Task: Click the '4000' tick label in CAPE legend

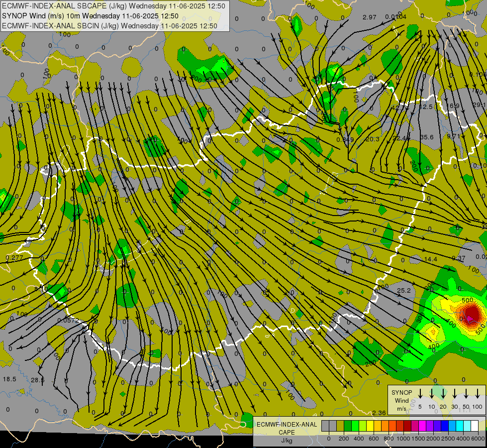Action: (x=463, y=439)
